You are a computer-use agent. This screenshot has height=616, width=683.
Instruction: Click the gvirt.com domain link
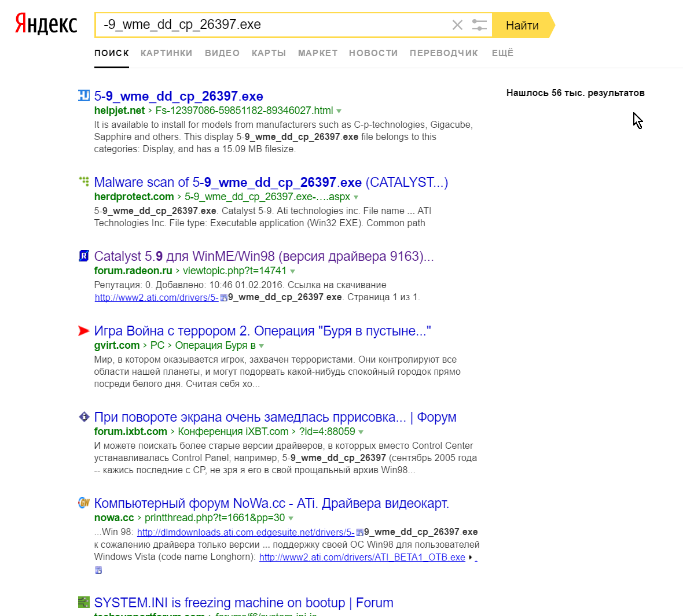click(117, 345)
